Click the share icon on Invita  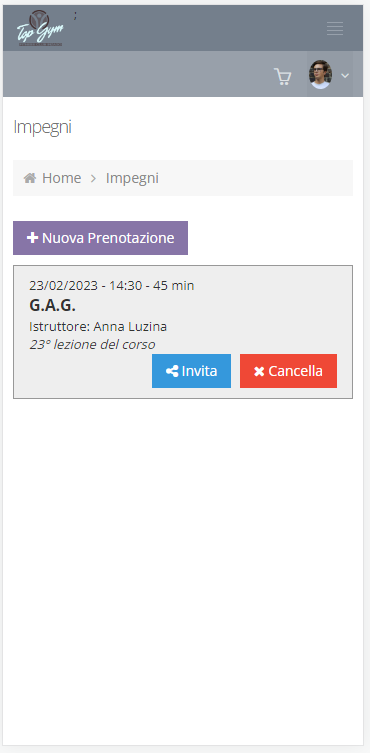(x=172, y=371)
